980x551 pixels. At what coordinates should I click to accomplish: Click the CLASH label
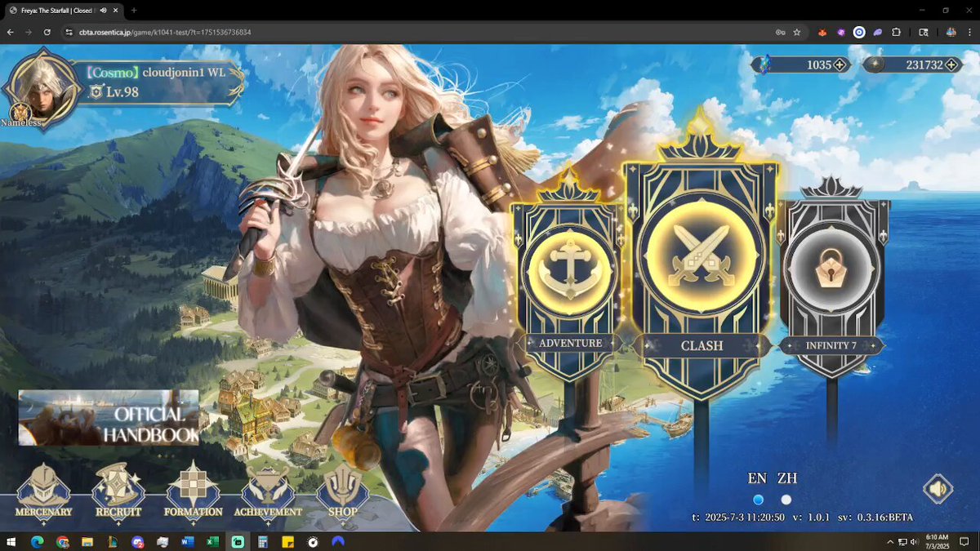coord(702,345)
